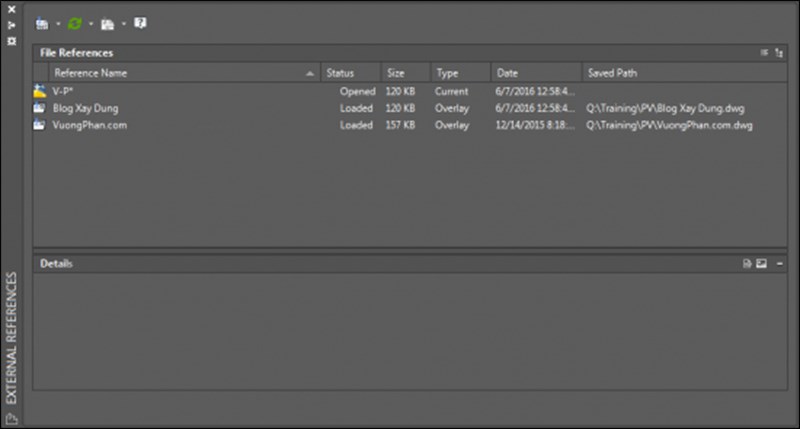This screenshot has height=429, width=800.
Task: Close the External References palette
Action: pyautogui.click(x=11, y=9)
